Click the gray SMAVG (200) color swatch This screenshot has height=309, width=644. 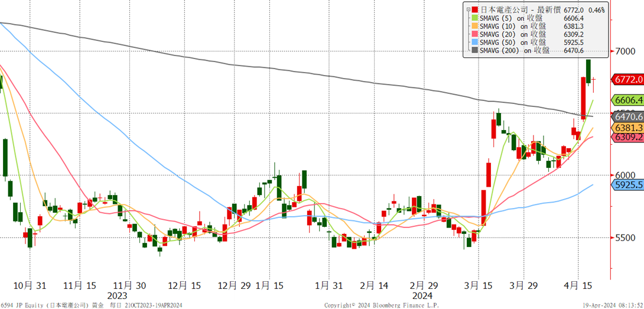(475, 51)
